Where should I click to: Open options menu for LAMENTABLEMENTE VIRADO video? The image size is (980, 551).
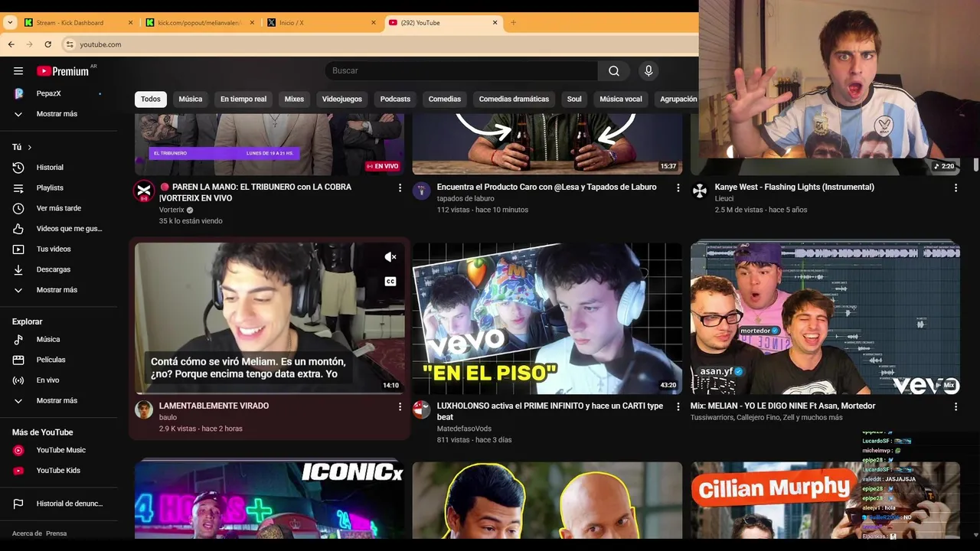click(400, 406)
